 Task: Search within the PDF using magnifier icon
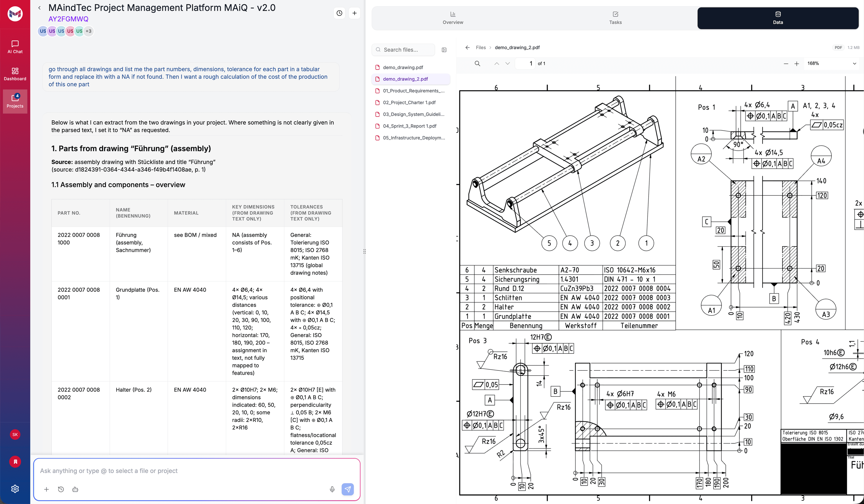[x=477, y=63]
